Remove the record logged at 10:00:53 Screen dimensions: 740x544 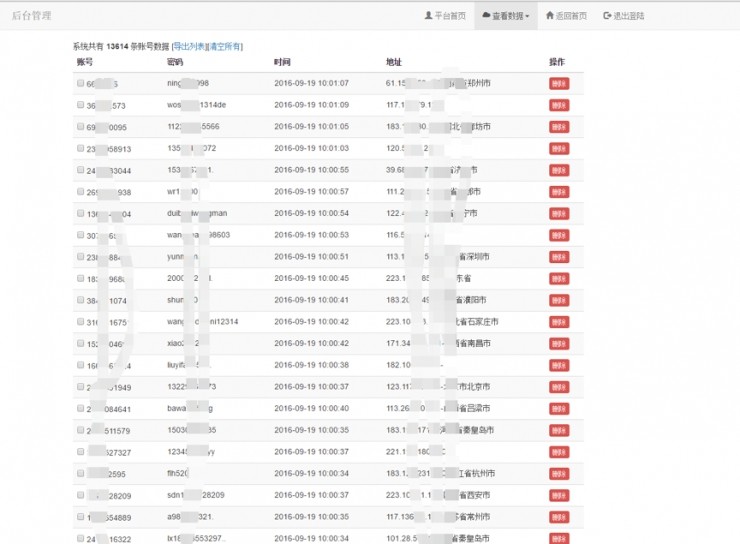click(x=558, y=235)
